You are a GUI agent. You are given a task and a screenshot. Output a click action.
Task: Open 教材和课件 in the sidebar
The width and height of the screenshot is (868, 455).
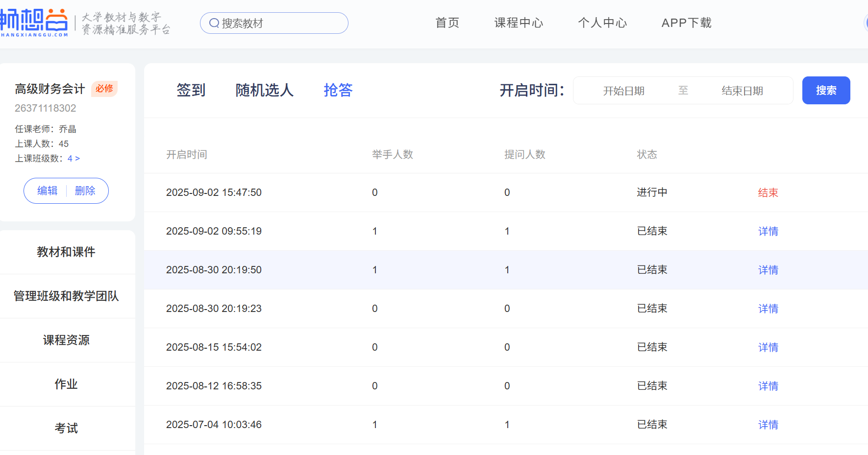click(66, 252)
